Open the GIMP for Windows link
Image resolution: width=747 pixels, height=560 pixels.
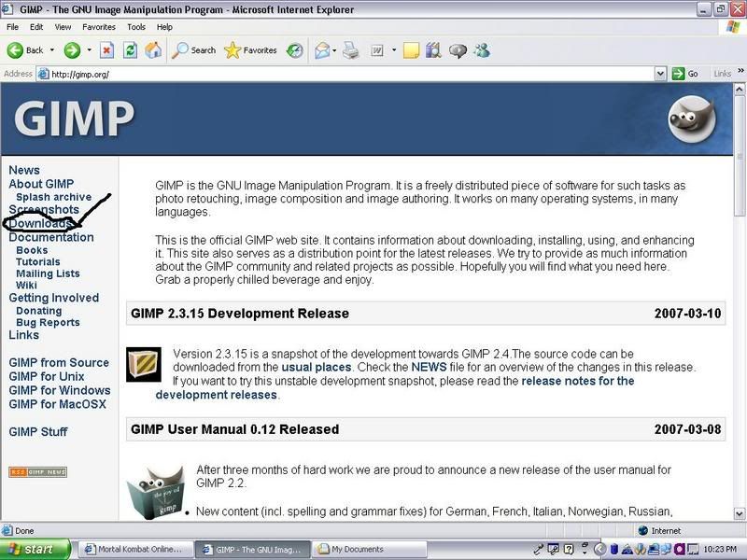pos(60,390)
